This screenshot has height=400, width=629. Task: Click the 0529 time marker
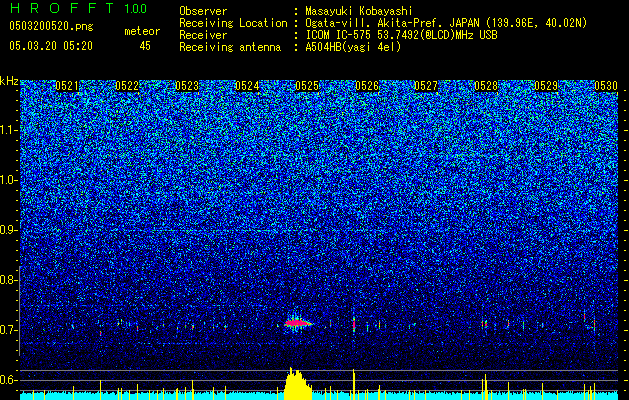(546, 86)
